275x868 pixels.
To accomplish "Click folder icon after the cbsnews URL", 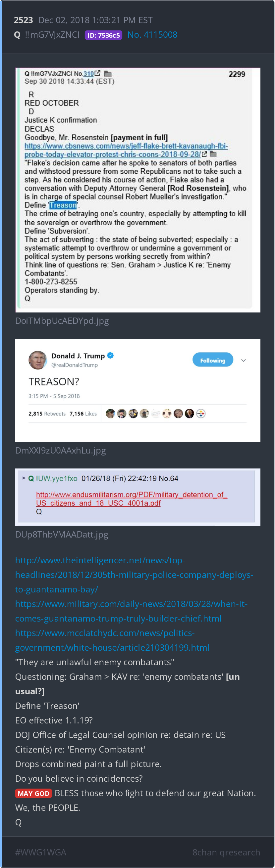I will (x=213, y=154).
